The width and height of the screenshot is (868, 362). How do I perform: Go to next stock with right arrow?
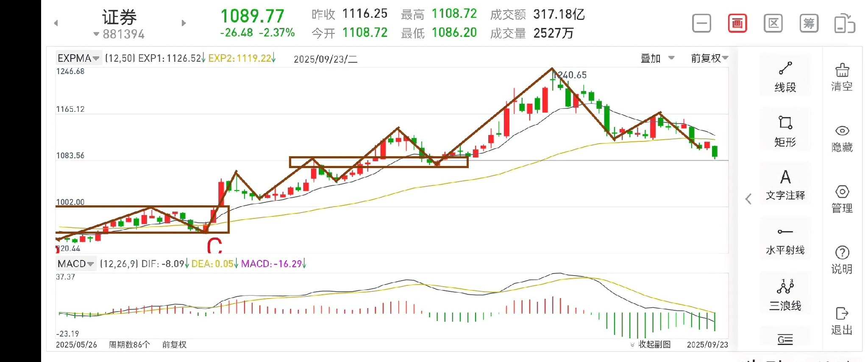click(184, 23)
